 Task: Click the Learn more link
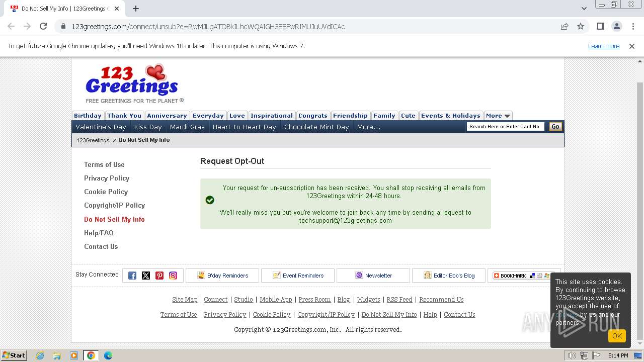click(x=604, y=46)
